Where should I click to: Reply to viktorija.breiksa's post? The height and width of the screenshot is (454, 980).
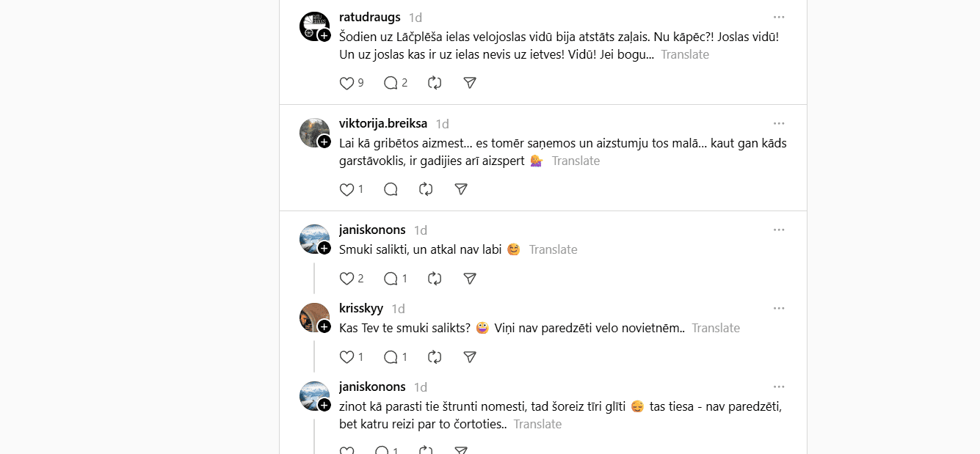391,189
